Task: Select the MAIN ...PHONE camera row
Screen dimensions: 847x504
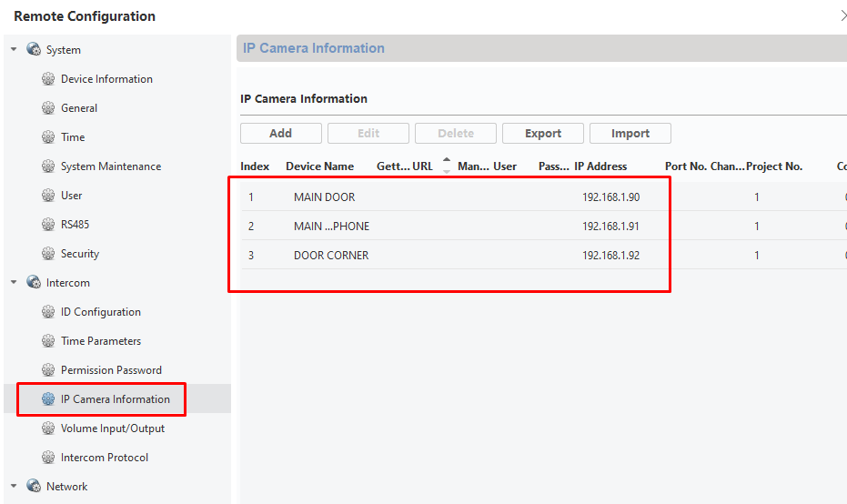Action: point(543,226)
